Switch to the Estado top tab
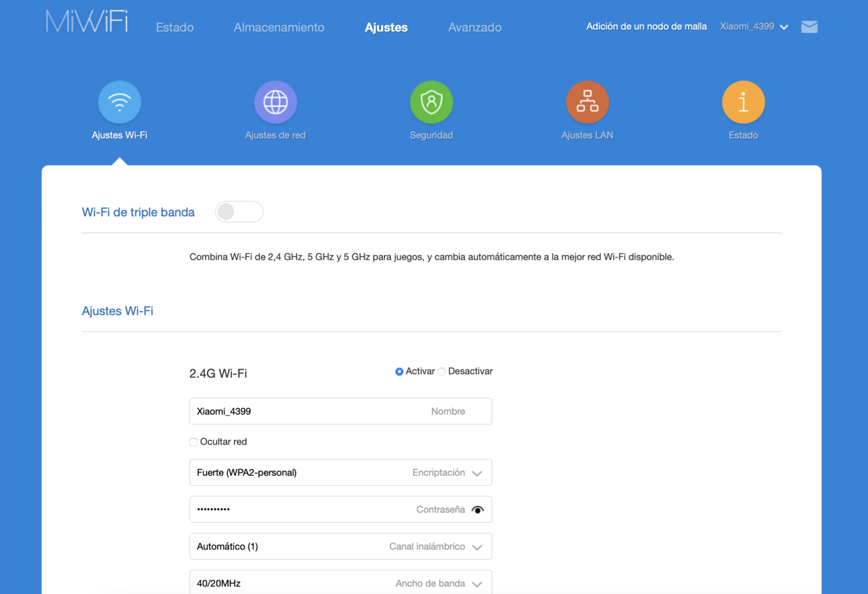 175,27
